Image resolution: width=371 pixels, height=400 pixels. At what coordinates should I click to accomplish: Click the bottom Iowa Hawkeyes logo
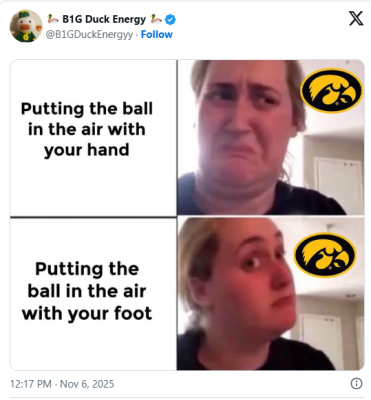[x=325, y=255]
